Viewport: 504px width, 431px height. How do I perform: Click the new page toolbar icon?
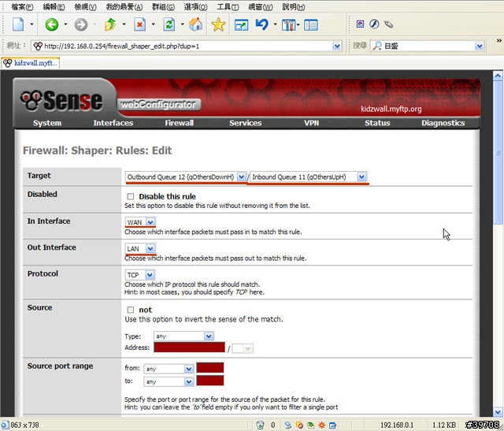click(x=18, y=24)
